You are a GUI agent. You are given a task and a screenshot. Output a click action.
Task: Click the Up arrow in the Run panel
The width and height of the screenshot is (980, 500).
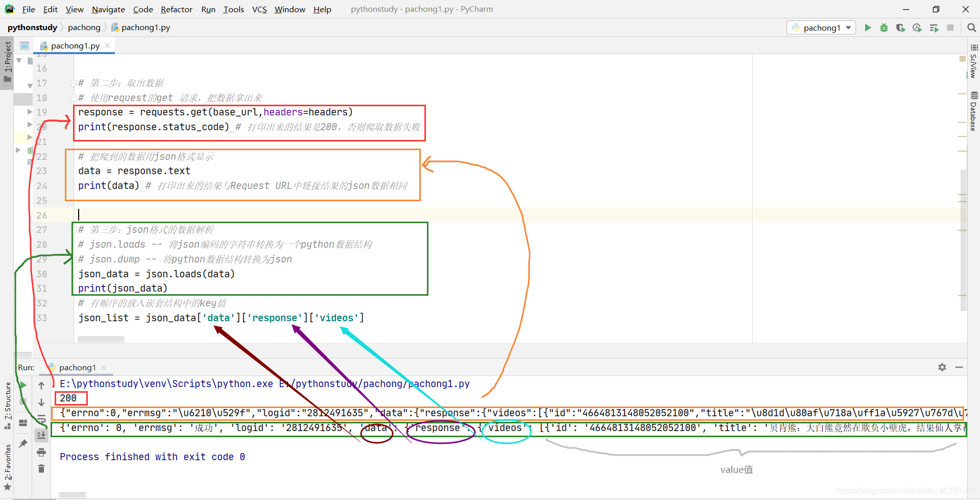(41, 385)
